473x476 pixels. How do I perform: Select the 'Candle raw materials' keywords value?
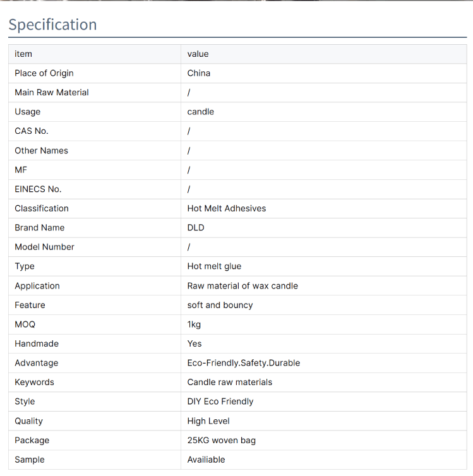point(230,382)
